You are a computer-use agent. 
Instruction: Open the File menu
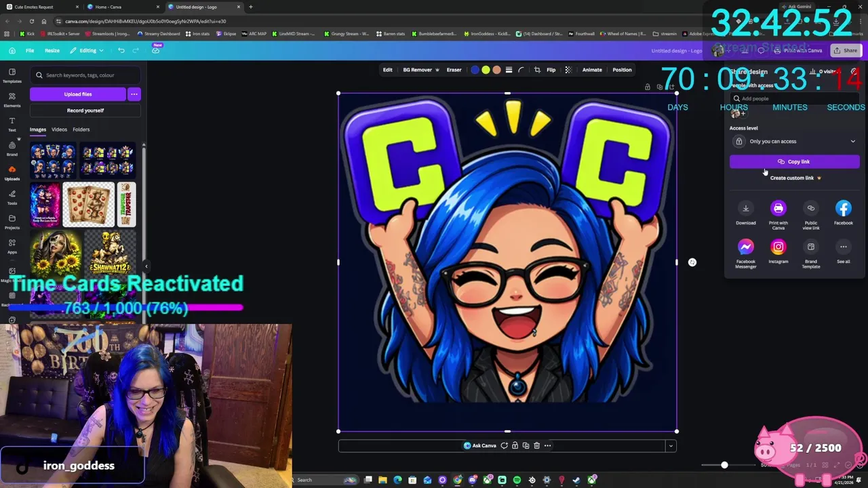(x=30, y=50)
